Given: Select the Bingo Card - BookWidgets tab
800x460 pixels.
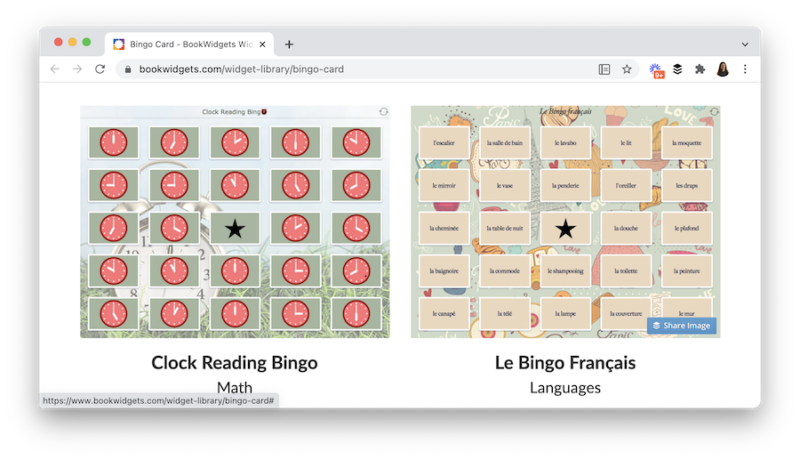Looking at the screenshot, I should [x=189, y=44].
